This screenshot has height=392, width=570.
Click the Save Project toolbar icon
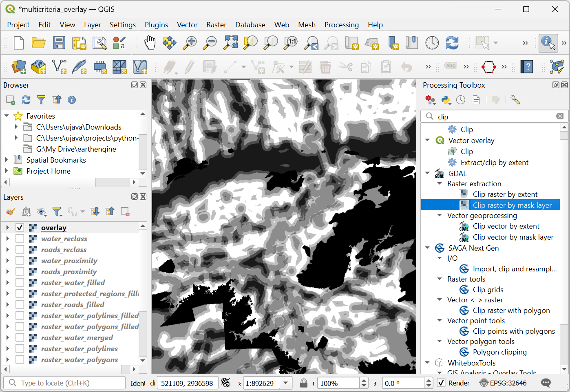[59, 43]
